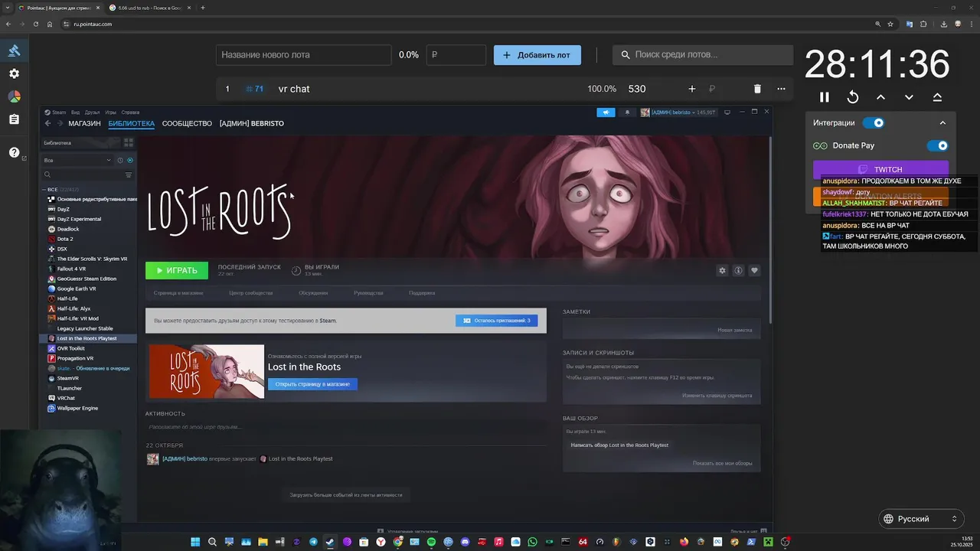Open library advanced filter options icon
The width and height of the screenshot is (980, 551).
[129, 175]
